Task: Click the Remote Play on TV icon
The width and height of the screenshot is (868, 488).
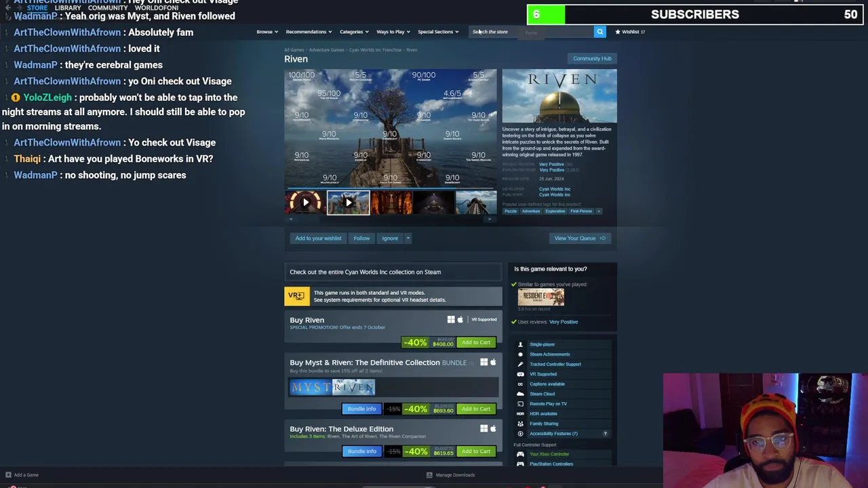Action: 520,404
